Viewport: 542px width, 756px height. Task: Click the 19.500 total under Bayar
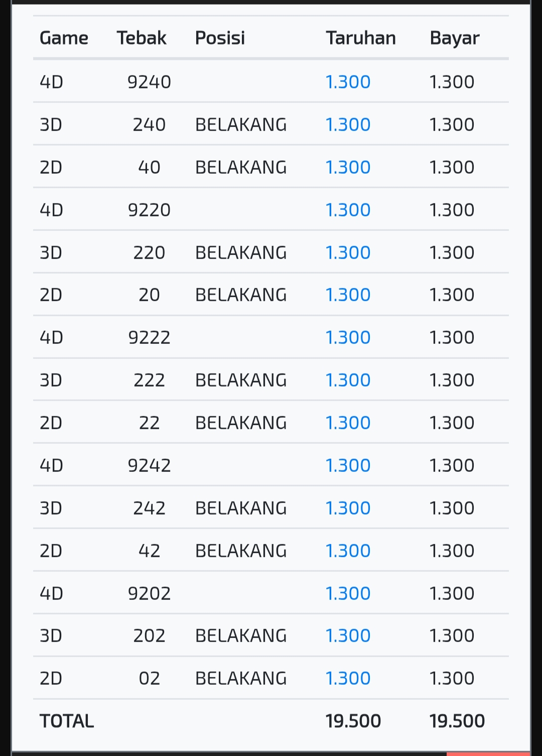(x=457, y=721)
